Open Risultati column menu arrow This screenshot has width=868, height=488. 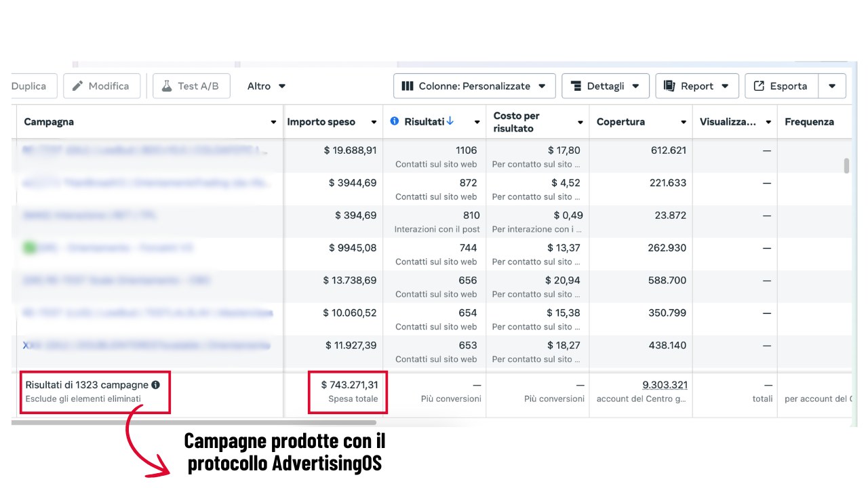pos(477,122)
